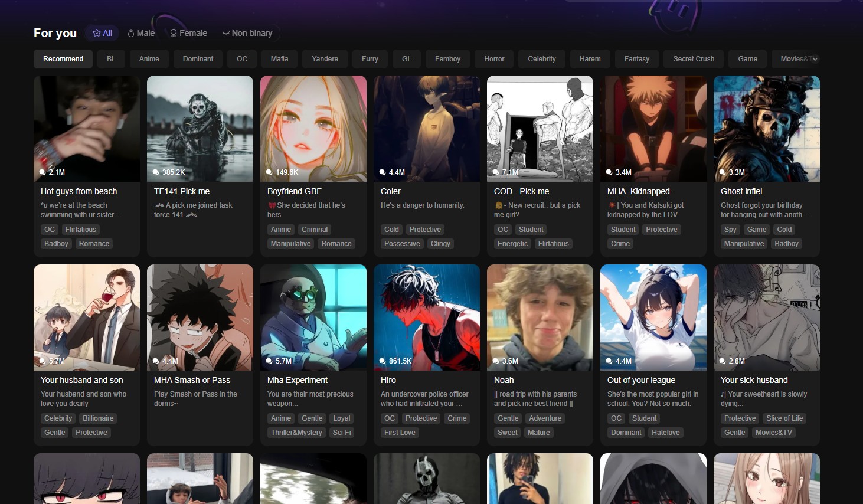863x504 pixels.
Task: Select the Horror category tab
Action: [x=494, y=59]
